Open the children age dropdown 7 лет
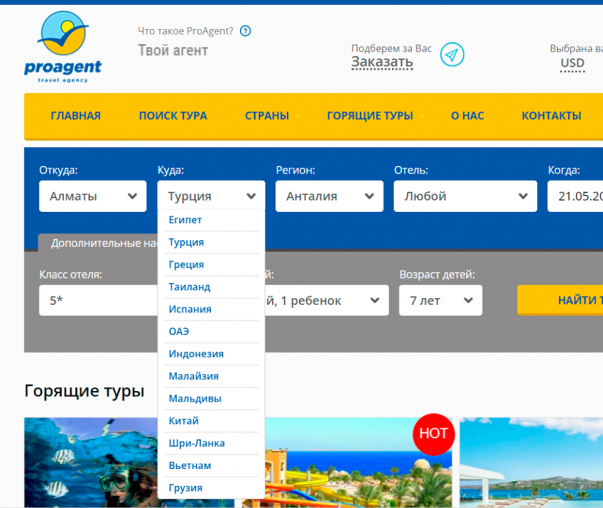 pyautogui.click(x=441, y=300)
